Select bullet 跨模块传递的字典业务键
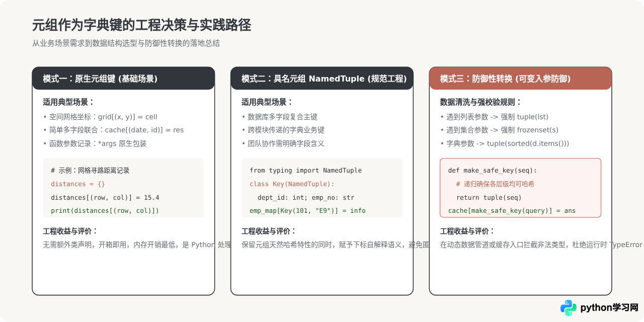 [x=283, y=130]
